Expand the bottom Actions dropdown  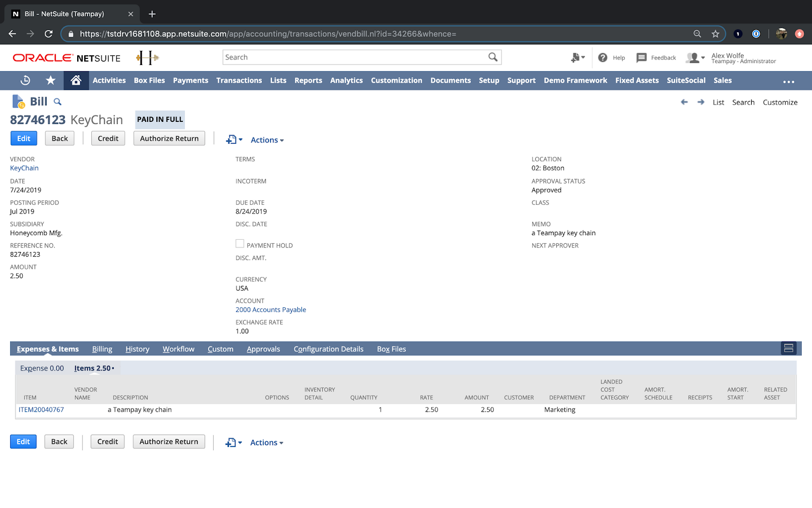tap(267, 442)
